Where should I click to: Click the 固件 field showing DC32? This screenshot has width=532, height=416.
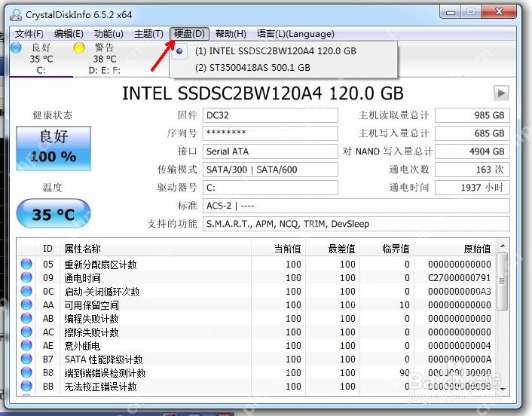click(270, 115)
